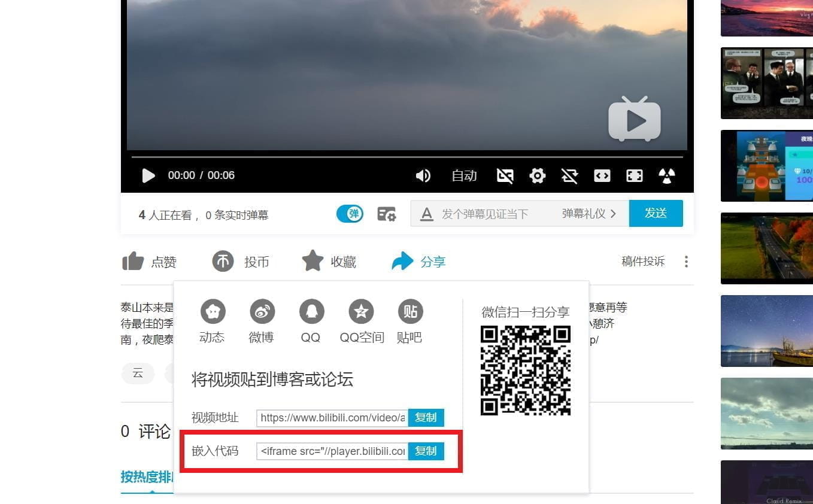Open the blue game recommended video thumbnail
Screen dimensions: 813x504
767,166
